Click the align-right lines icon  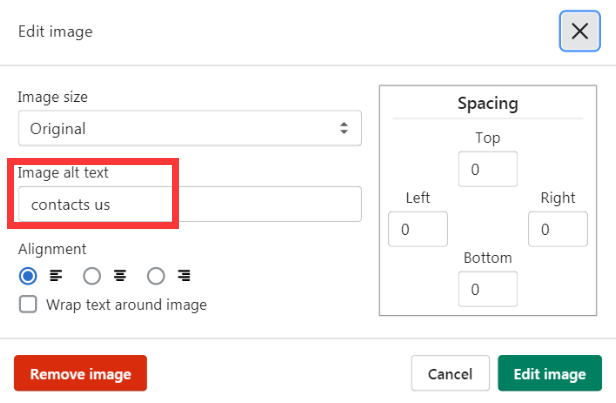point(184,275)
